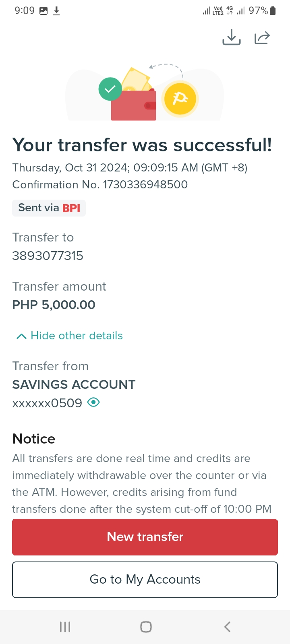Start a New transfer
Image resolution: width=290 pixels, height=644 pixels.
point(145,537)
